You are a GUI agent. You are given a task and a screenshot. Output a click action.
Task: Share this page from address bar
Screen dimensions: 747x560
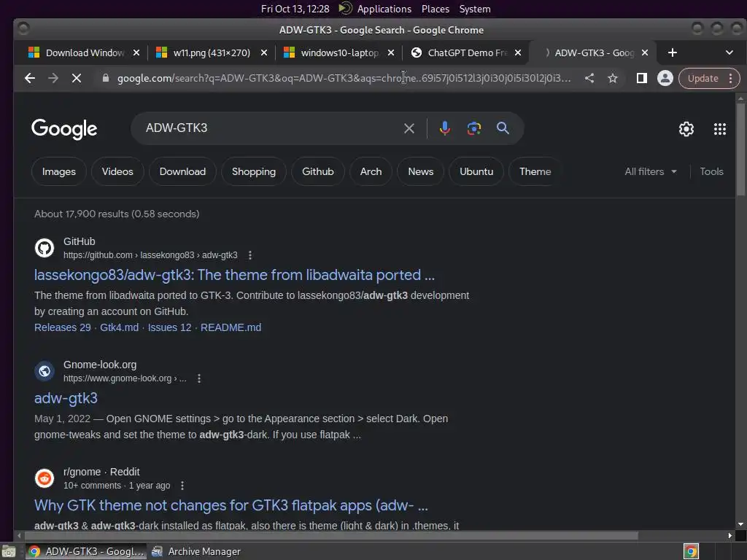coord(589,78)
